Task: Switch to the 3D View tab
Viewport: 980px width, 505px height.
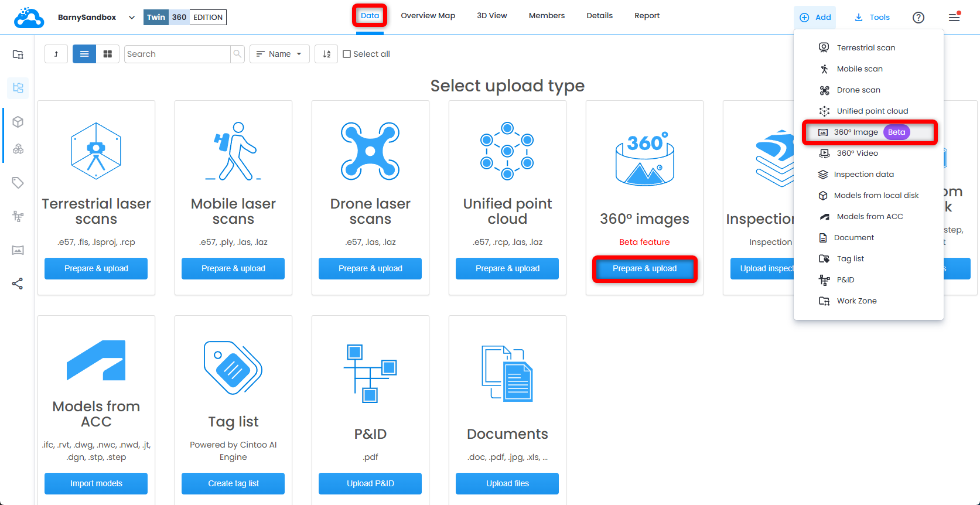Action: click(x=492, y=16)
